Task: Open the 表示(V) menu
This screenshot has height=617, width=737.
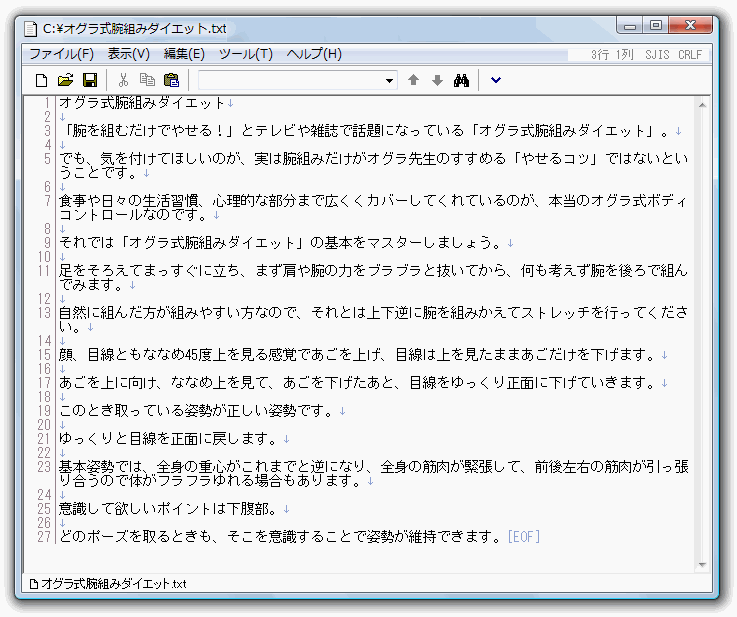Action: (x=128, y=54)
